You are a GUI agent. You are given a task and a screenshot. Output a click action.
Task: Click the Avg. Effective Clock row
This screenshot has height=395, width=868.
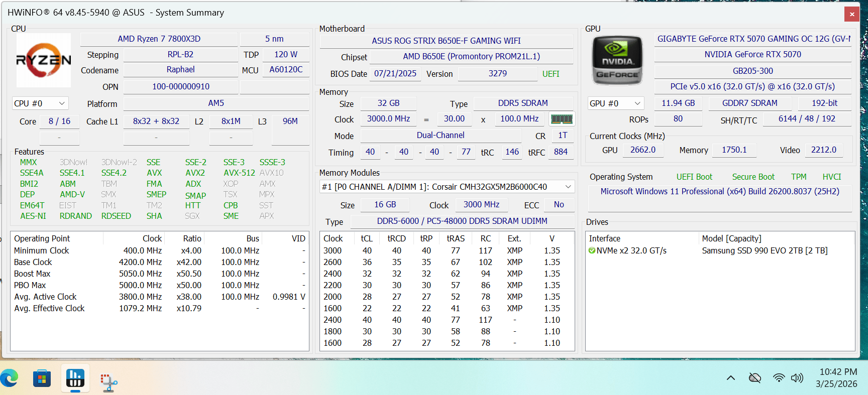coord(159,308)
